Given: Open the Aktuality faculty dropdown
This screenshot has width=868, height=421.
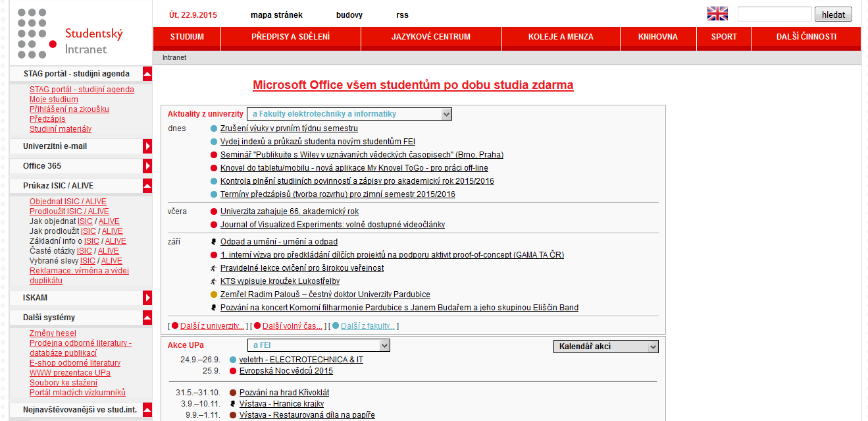Looking at the screenshot, I should tap(349, 114).
